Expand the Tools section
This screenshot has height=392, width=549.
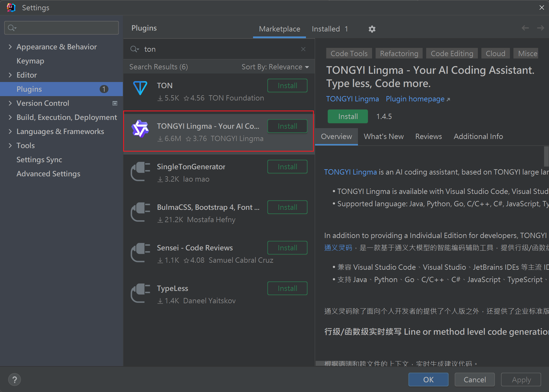pos(10,145)
